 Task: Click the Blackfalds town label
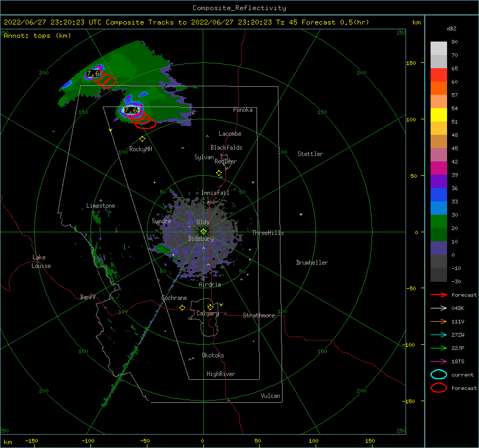(226, 148)
